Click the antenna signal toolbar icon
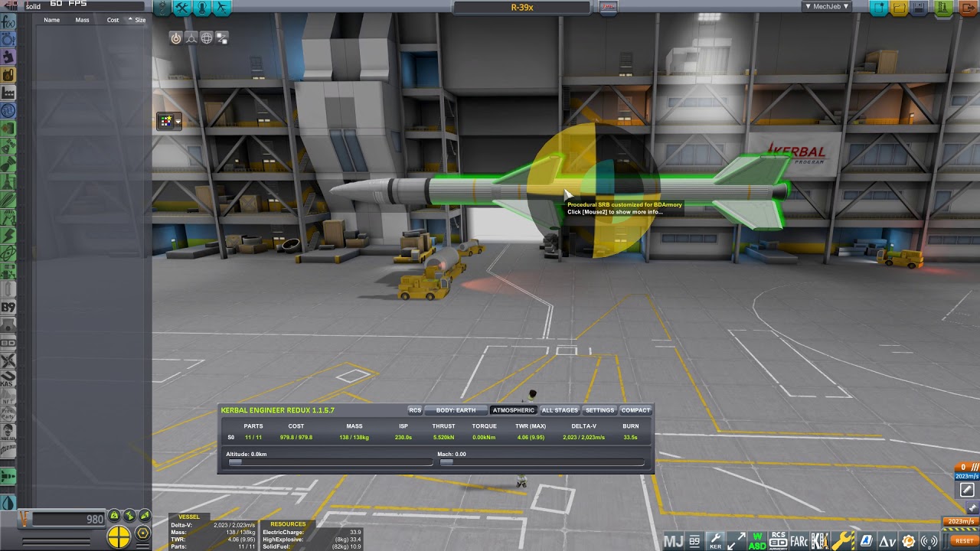 (x=928, y=541)
